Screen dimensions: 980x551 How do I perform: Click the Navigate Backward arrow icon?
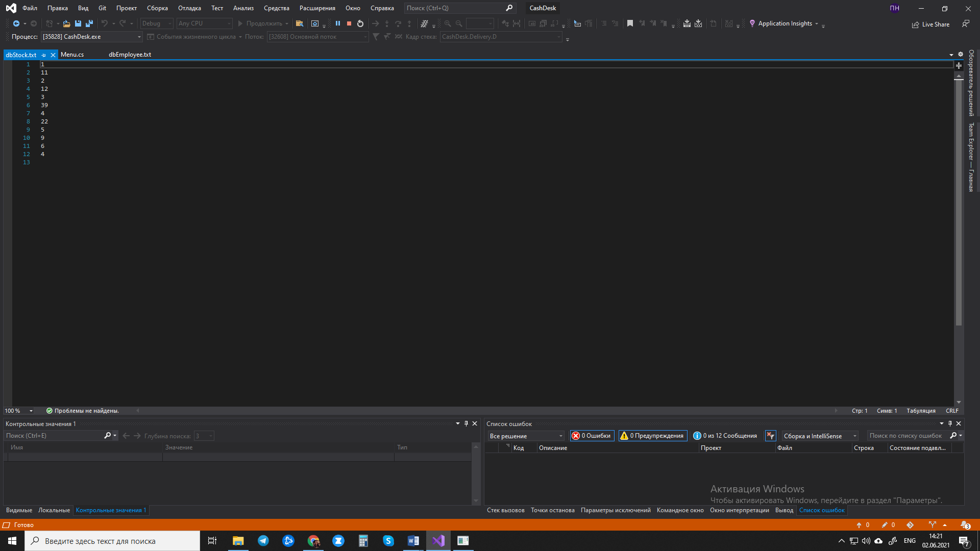(16, 23)
